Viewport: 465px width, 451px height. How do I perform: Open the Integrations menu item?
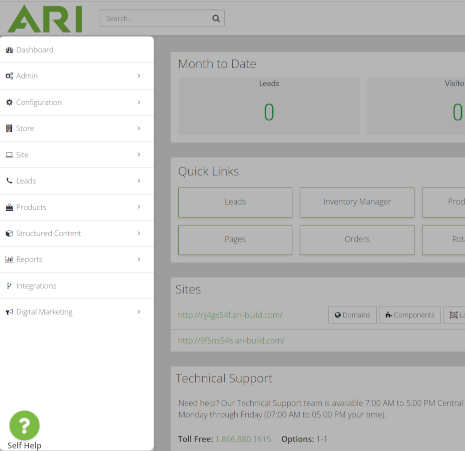[77, 286]
